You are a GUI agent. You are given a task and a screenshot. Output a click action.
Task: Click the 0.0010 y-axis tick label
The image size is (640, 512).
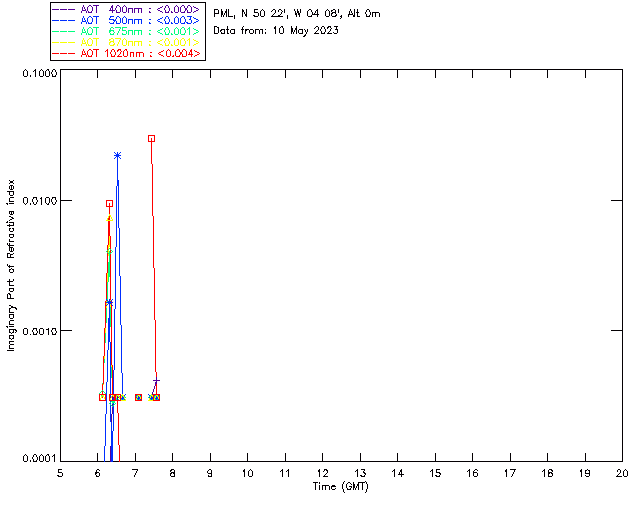click(40, 331)
